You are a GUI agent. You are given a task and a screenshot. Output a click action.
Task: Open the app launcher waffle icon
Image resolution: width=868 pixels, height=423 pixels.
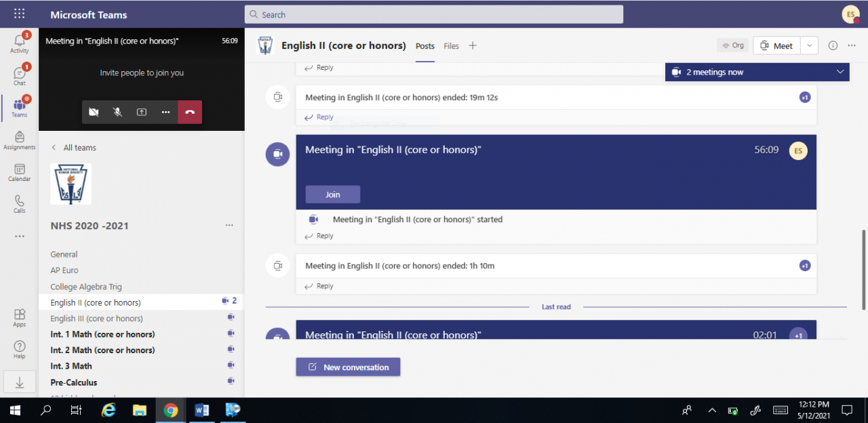(x=19, y=14)
